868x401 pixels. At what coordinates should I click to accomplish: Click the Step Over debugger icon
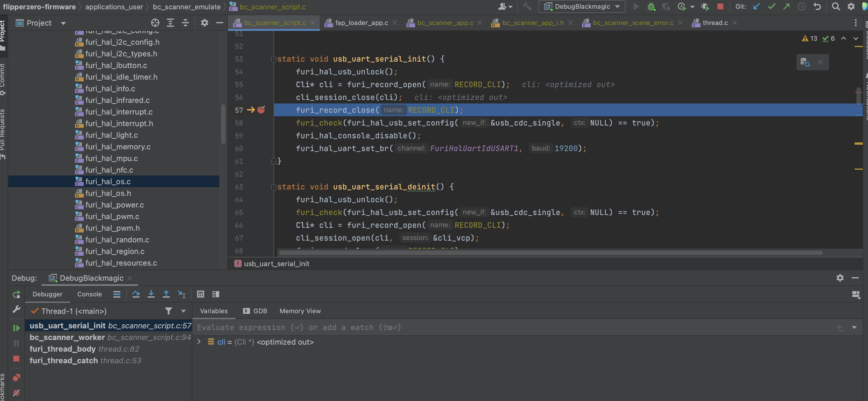pos(136,294)
